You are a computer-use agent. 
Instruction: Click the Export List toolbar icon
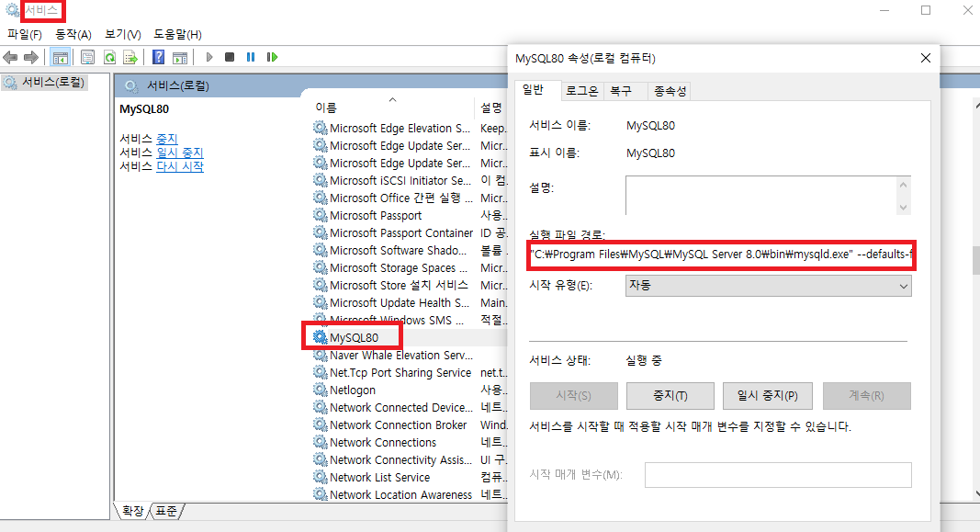[x=130, y=58]
